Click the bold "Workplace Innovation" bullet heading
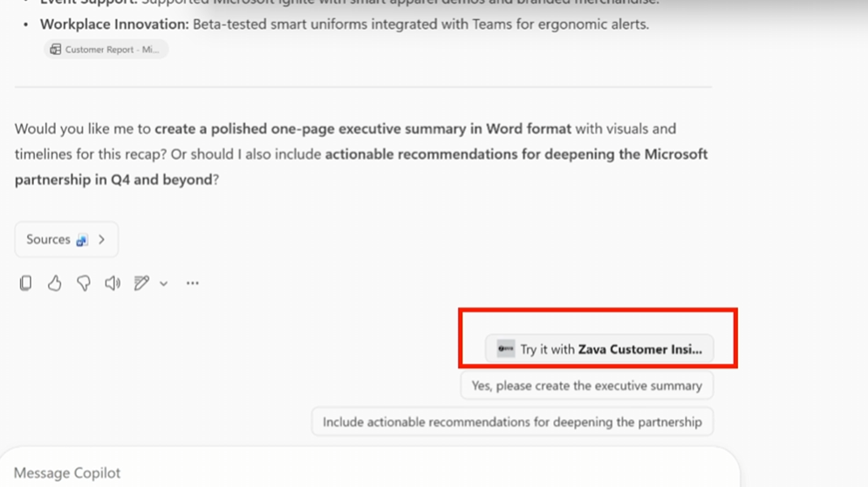The height and width of the screenshot is (487, 868). tap(113, 24)
